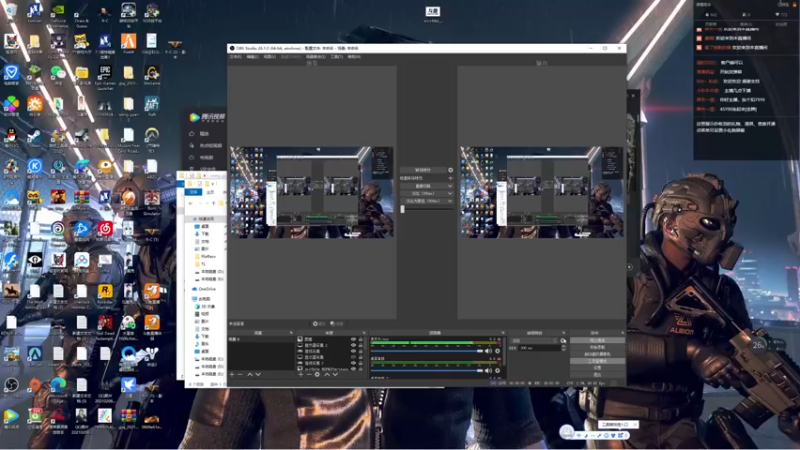The image size is (800, 450).
Task: Move source up with arrow icon
Action: point(327,374)
